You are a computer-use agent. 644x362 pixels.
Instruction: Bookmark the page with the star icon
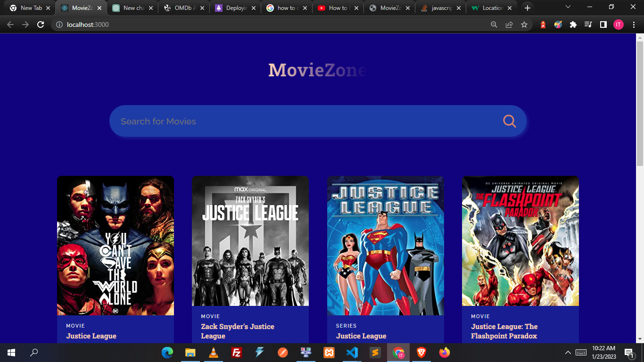pyautogui.click(x=524, y=25)
